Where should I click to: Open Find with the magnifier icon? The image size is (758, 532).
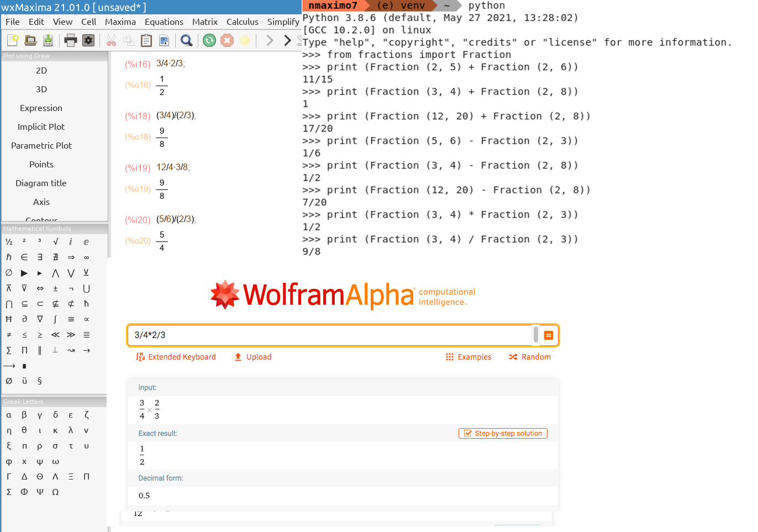(187, 40)
